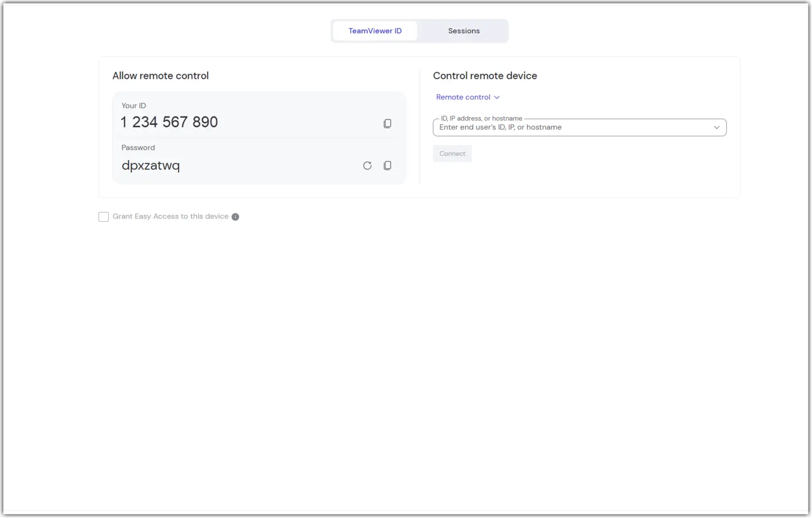Click the Allow remote control heading
Viewport: 812px width, 518px height.
160,76
